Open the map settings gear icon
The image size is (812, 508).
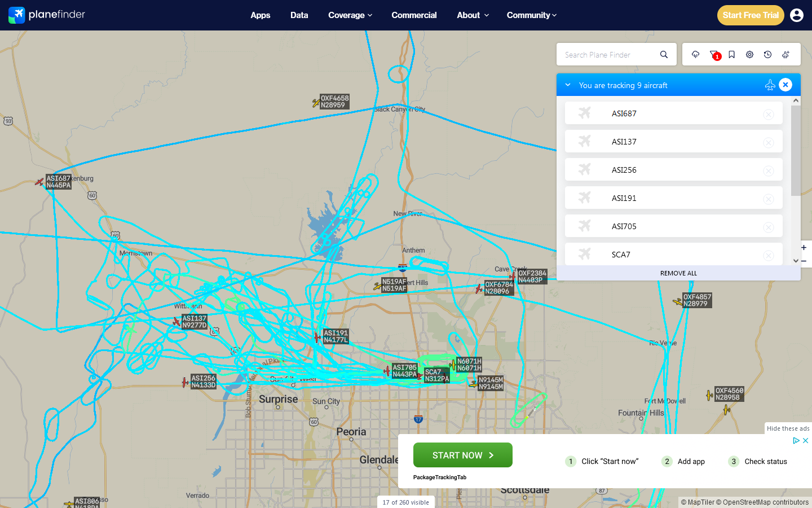749,55
